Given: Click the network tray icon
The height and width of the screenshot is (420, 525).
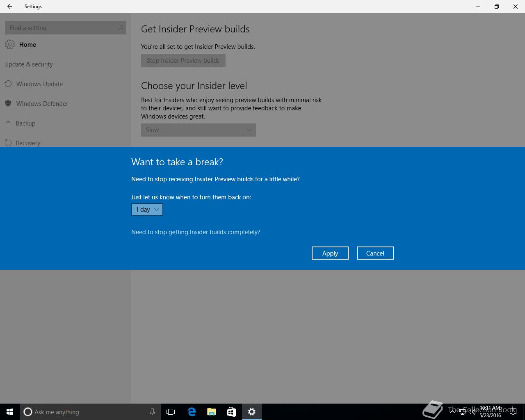Looking at the screenshot, I should [x=462, y=412].
